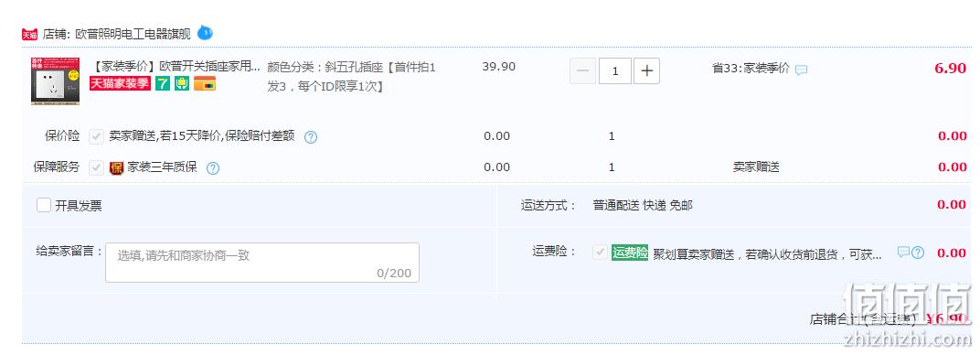Decrease quantity with the minus button
This screenshot has height=355, width=980.
point(582,70)
